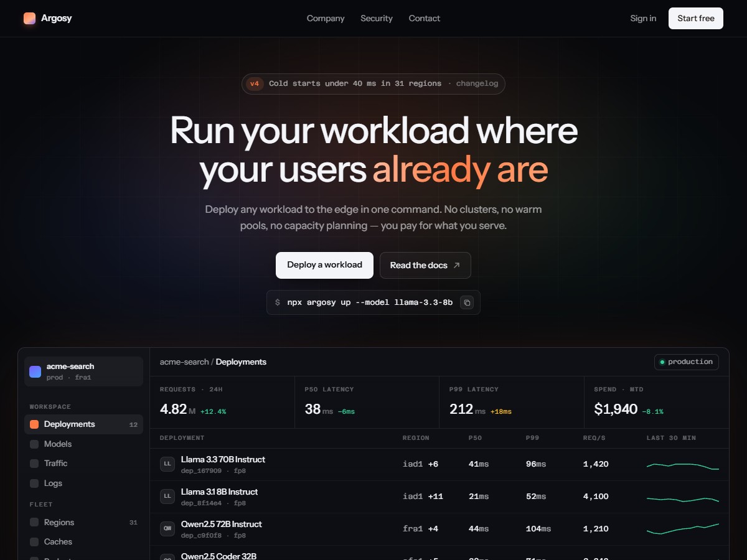Click the Deploy a workload button
747x560 pixels.
[x=324, y=265]
